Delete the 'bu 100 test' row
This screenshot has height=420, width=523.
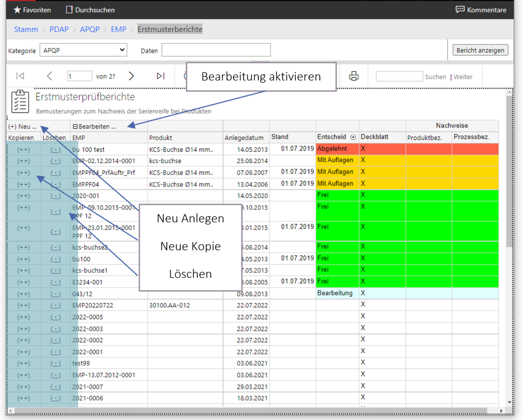56,150
